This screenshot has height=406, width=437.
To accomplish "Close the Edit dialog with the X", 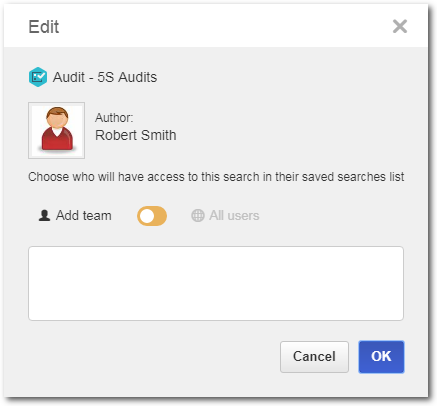I will (x=400, y=26).
